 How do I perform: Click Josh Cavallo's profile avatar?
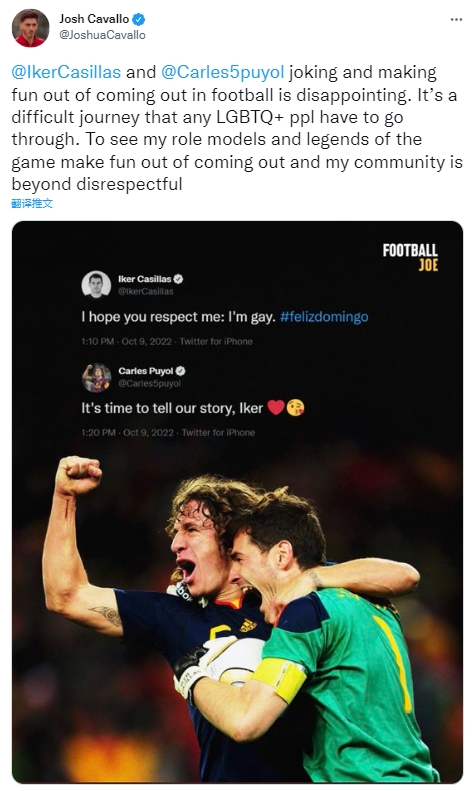point(30,28)
